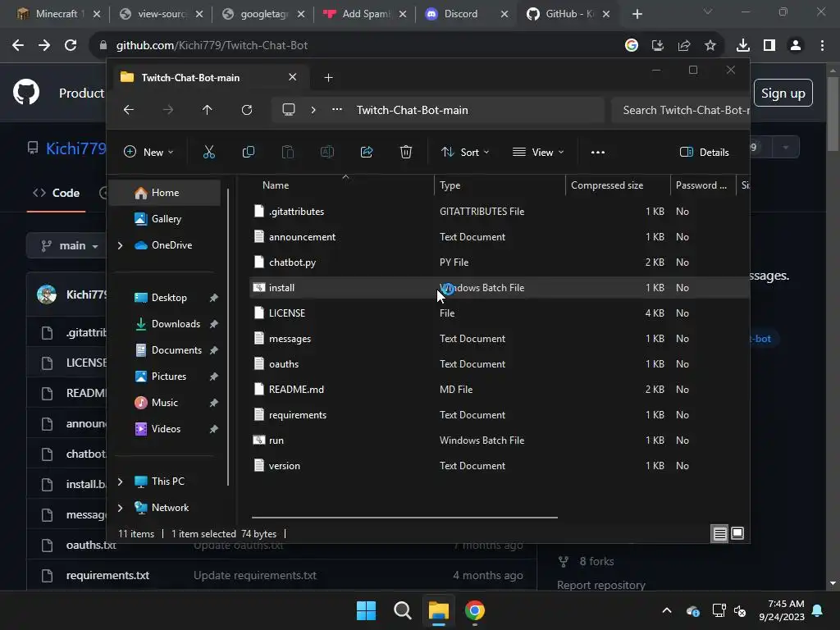The height and width of the screenshot is (630, 840).
Task: Open the Sort dropdown
Action: coord(464,152)
